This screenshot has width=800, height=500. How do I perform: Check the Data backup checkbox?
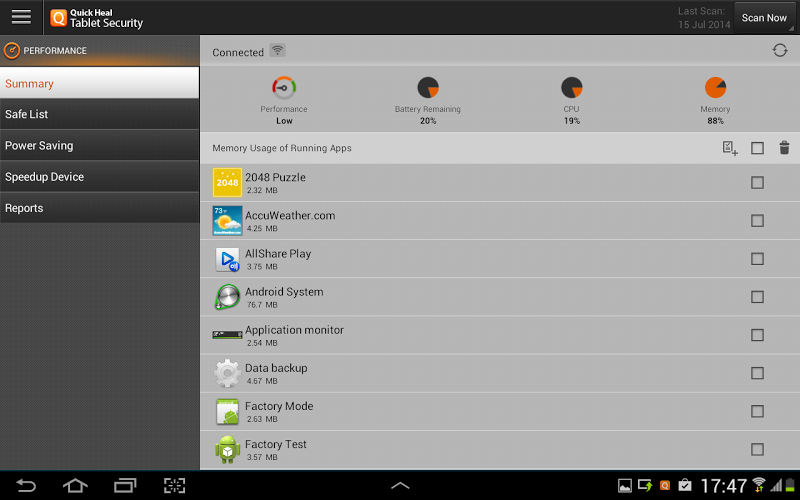click(x=757, y=373)
